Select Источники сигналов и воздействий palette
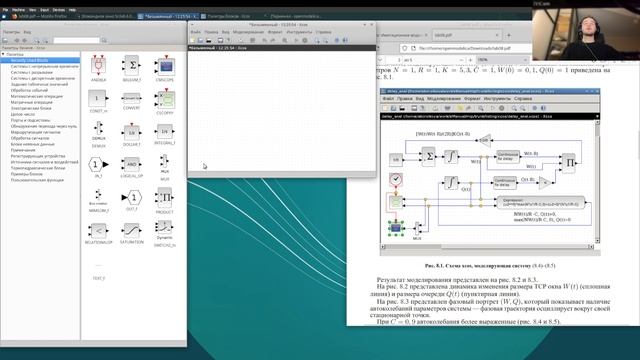Screen dimensions: 640x360 point(44,162)
